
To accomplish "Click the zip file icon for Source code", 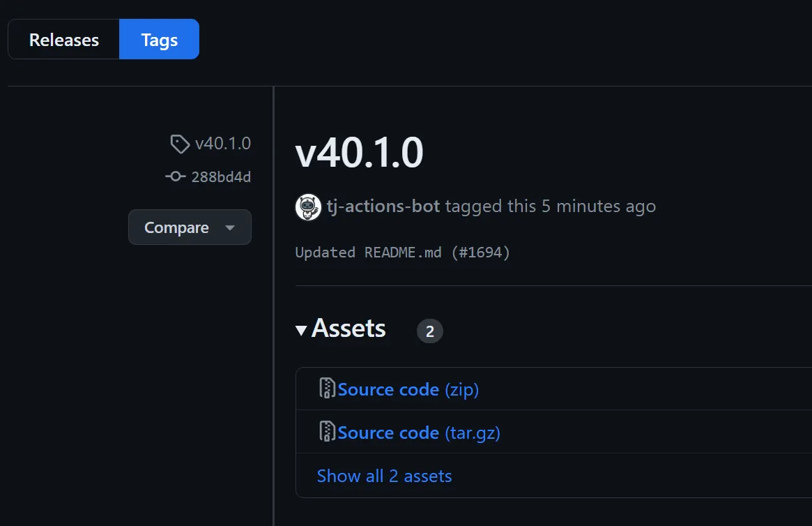I will coord(327,389).
